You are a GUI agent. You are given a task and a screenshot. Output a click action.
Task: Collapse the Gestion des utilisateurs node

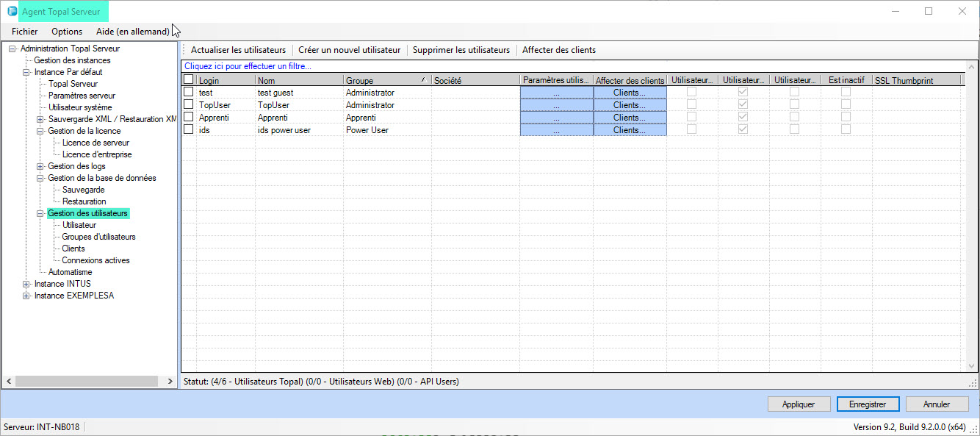(x=40, y=213)
